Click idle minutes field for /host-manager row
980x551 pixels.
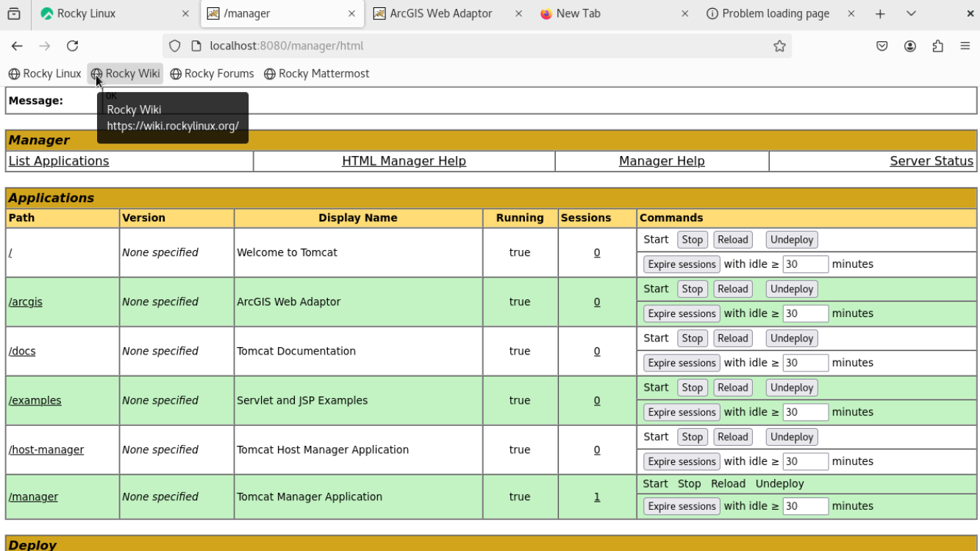[805, 461]
